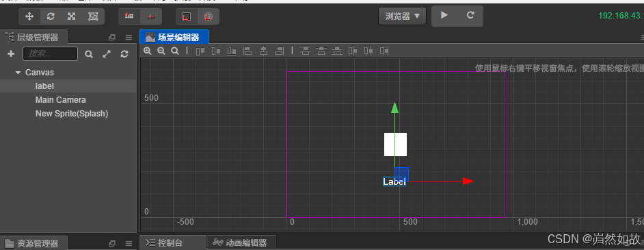Switch to the 层级管理器 tab
The width and height of the screenshot is (644, 250).
(x=33, y=38)
